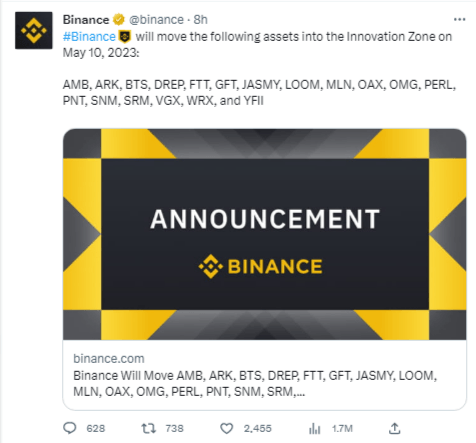Image resolution: width=476 pixels, height=443 pixels.
Task: Open the reply icon with 628 comments
Action: 70,428
